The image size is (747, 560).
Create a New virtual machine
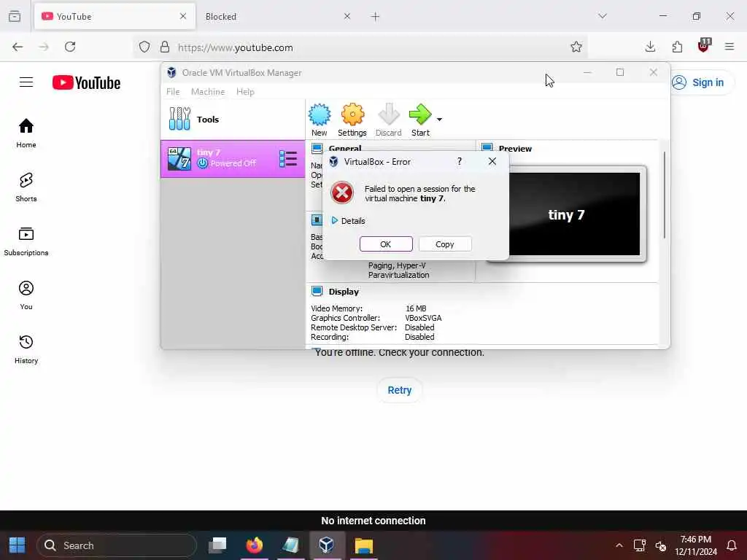[x=320, y=120]
